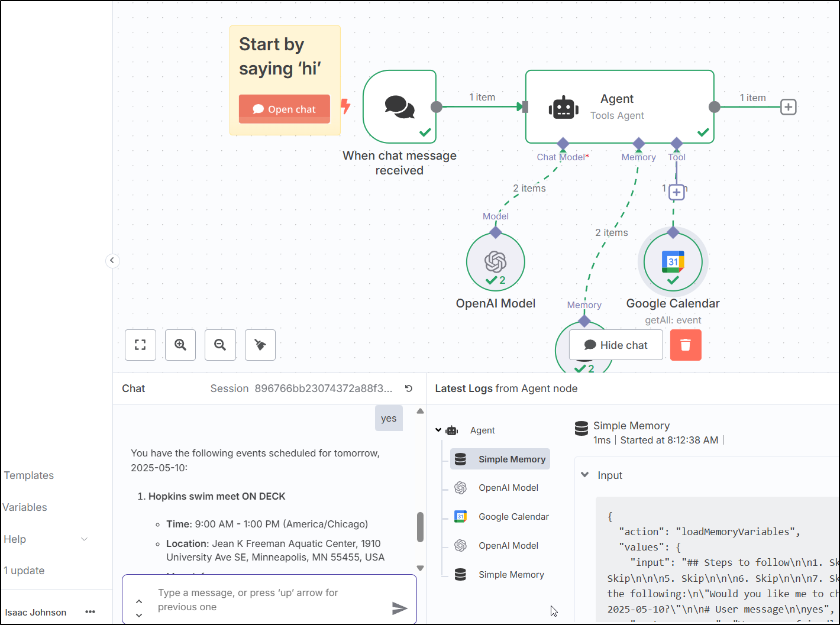
Task: Select the first OpenAI Model log entry
Action: click(x=497, y=488)
